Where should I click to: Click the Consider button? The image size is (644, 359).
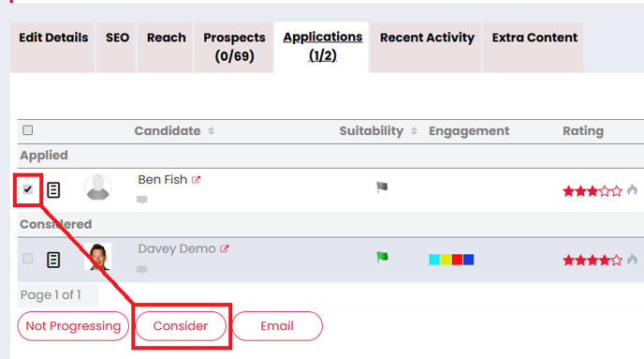[x=181, y=326]
